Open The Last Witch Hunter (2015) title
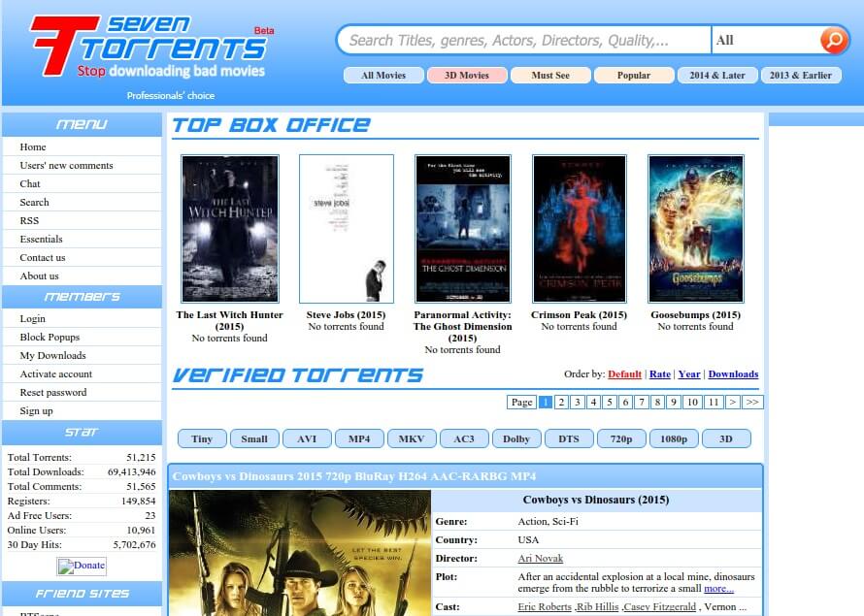This screenshot has width=864, height=616. (x=230, y=320)
